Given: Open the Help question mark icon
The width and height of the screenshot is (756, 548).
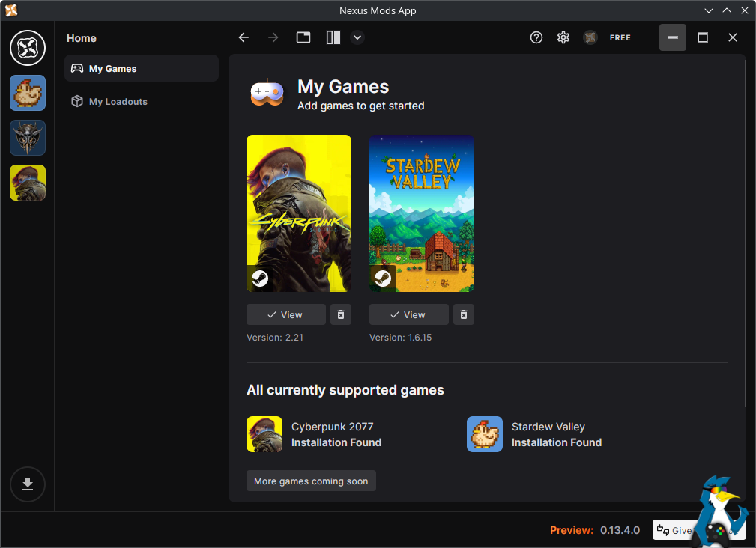Looking at the screenshot, I should (x=536, y=37).
